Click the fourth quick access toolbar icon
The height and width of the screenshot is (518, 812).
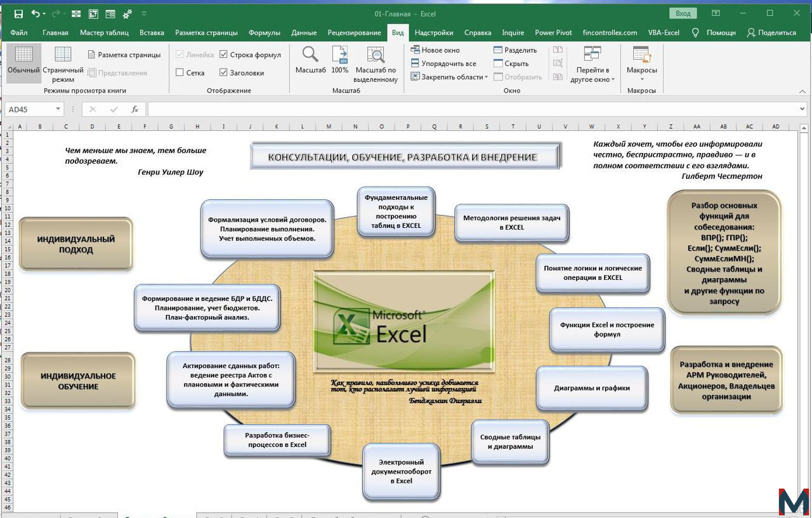coord(76,13)
